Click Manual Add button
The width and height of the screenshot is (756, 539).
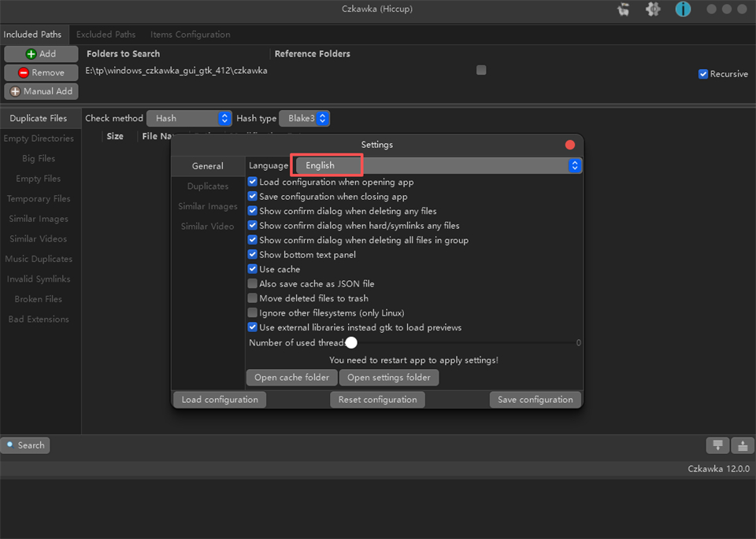(41, 91)
